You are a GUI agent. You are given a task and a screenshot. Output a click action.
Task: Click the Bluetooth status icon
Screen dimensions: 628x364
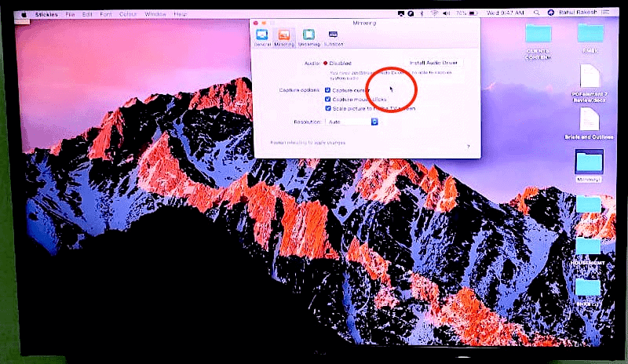coord(422,13)
